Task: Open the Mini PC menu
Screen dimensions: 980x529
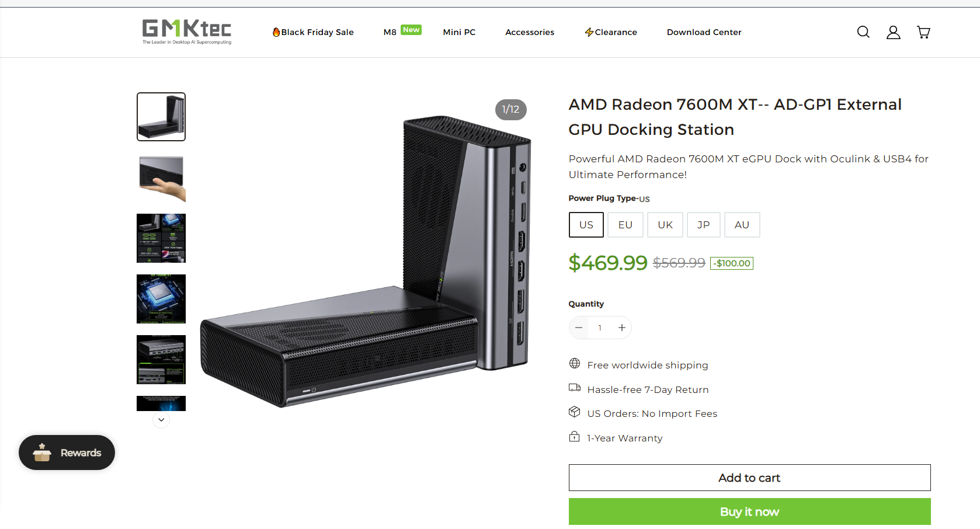Action: pos(459,32)
